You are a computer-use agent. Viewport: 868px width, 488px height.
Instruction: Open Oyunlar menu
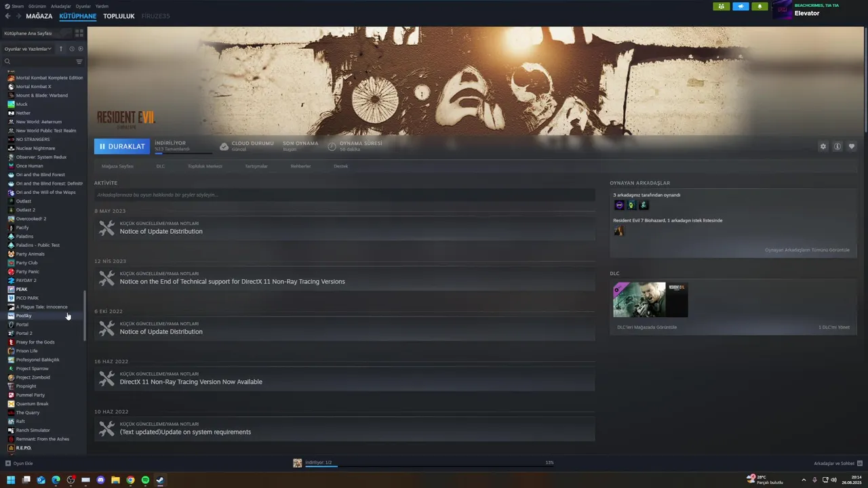83,6
